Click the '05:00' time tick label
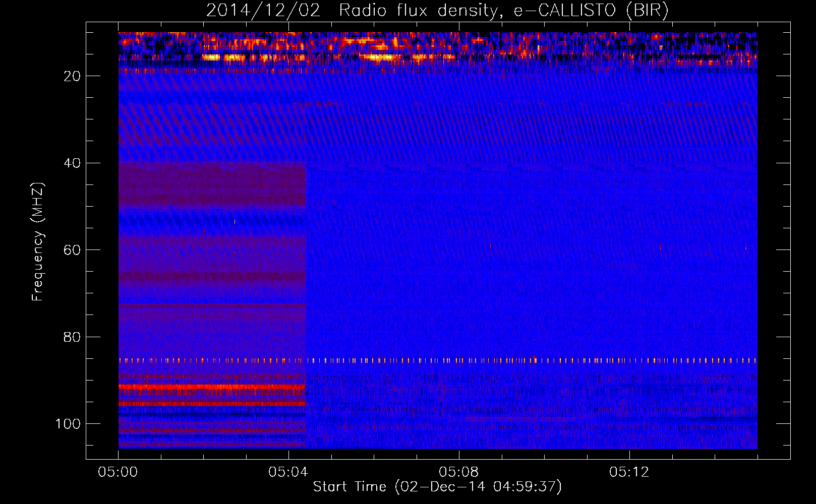Image resolution: width=816 pixels, height=504 pixels. click(x=118, y=472)
